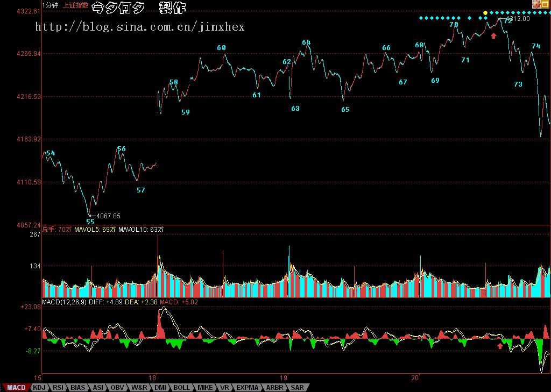Screen dimensions: 551x392
Task: Open the RSI indicator tab
Action: pos(59,387)
